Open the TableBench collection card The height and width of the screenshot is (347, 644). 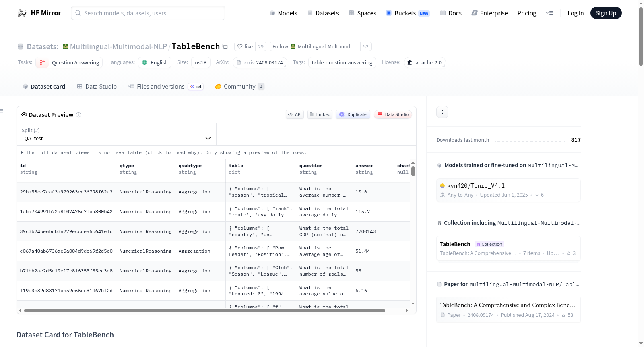click(508, 249)
